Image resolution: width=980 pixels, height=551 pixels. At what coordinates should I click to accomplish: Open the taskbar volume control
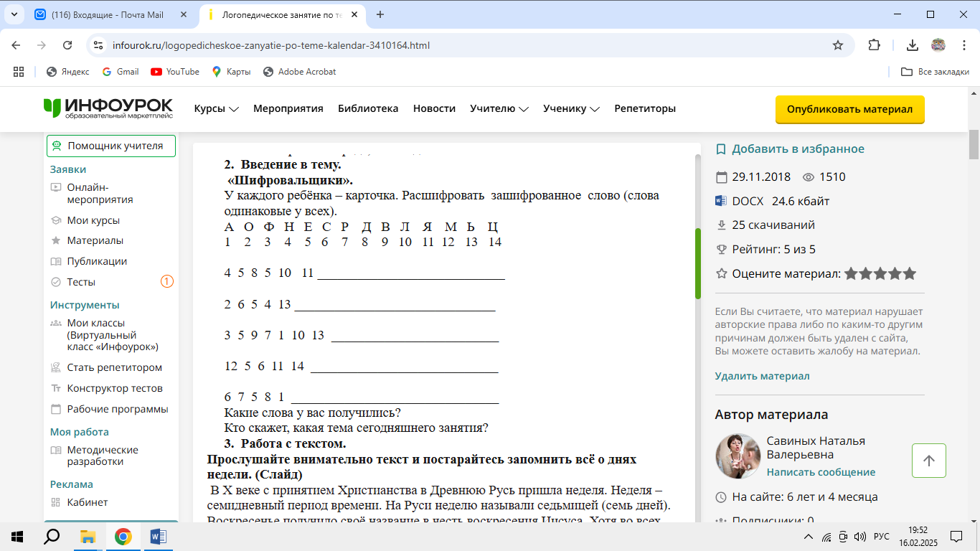(859, 537)
